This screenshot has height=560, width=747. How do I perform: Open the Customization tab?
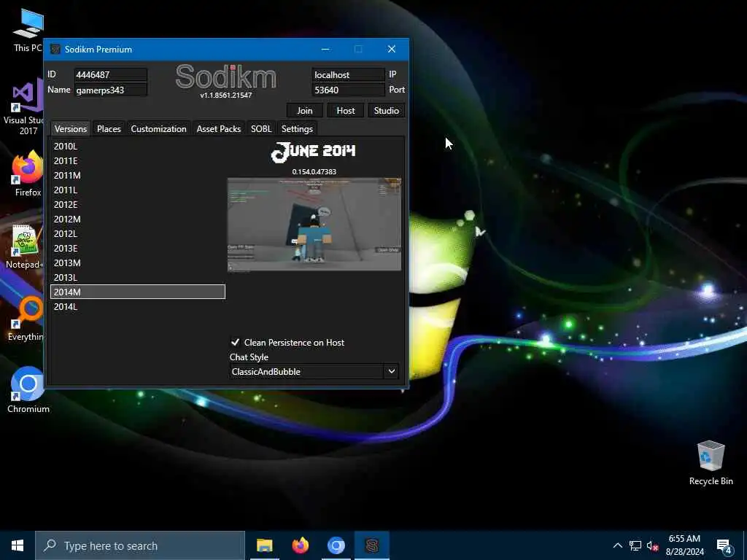[x=158, y=128]
